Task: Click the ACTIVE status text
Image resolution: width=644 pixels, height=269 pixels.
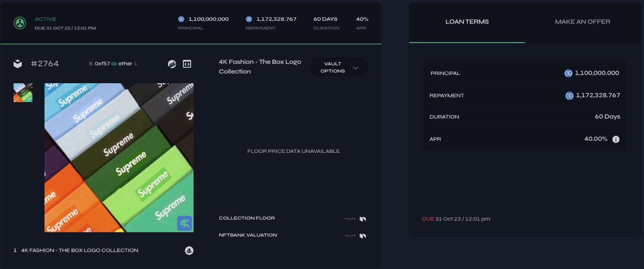Action: point(45,19)
